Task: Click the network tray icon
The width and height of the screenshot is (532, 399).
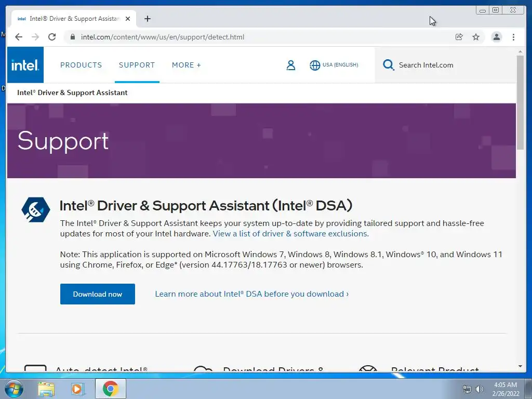Action: (467, 389)
